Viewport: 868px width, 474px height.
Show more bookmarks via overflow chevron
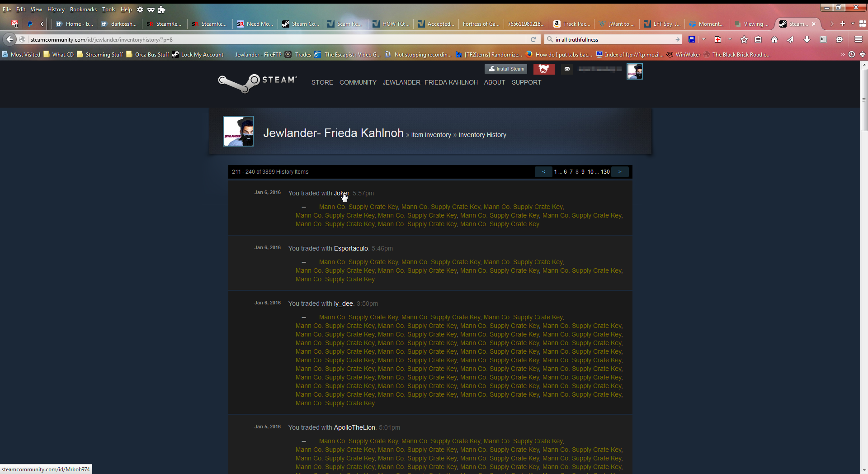[x=843, y=54]
